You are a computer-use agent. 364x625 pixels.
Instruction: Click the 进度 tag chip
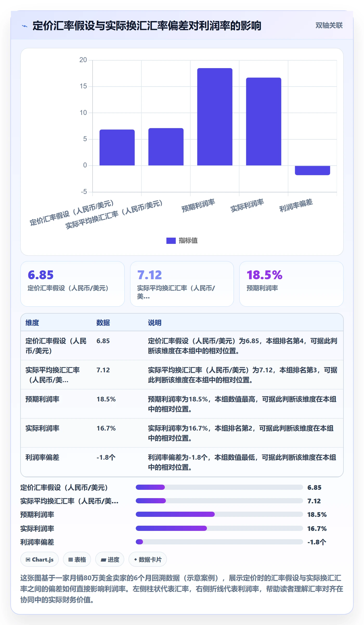coord(110,559)
